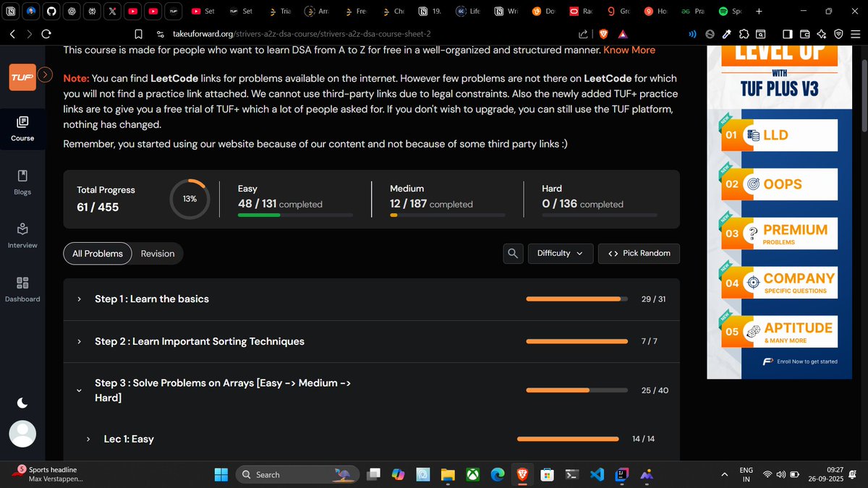Reload the page with refresh icon
The height and width of the screenshot is (488, 868).
(x=46, y=34)
